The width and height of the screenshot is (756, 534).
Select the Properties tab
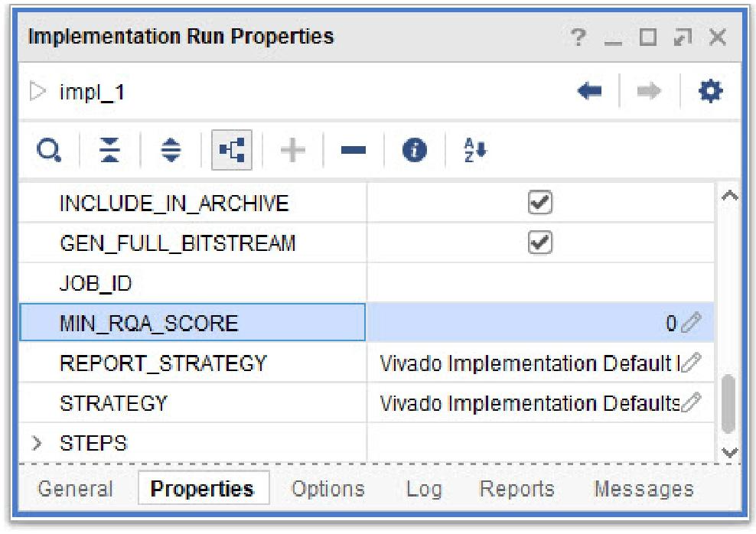(x=203, y=488)
